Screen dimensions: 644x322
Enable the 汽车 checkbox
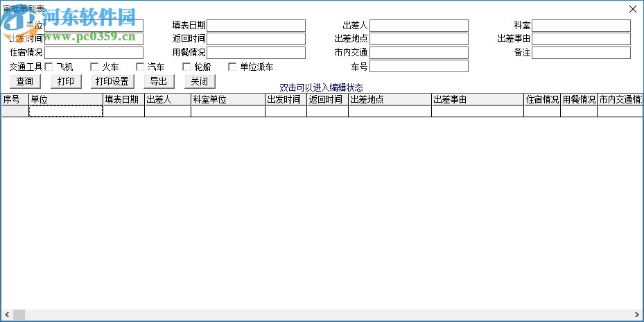pos(140,67)
